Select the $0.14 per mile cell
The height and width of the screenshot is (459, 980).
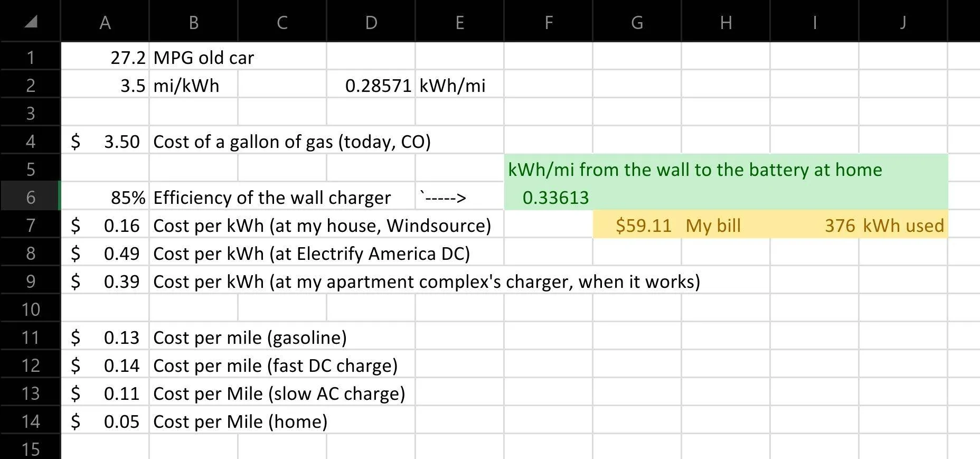[x=105, y=364]
